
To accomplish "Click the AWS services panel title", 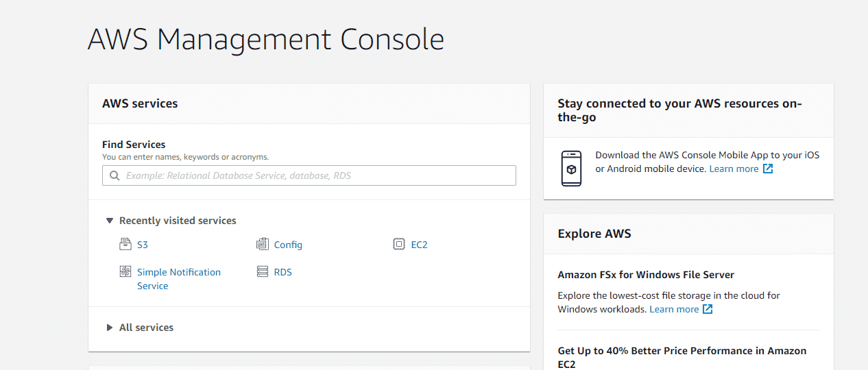I will pyautogui.click(x=140, y=103).
